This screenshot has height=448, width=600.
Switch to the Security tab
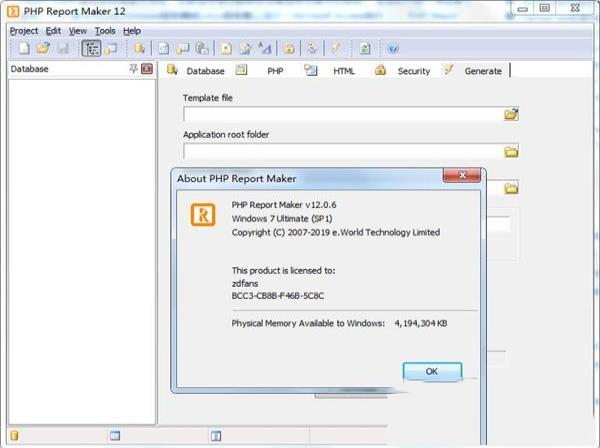403,71
